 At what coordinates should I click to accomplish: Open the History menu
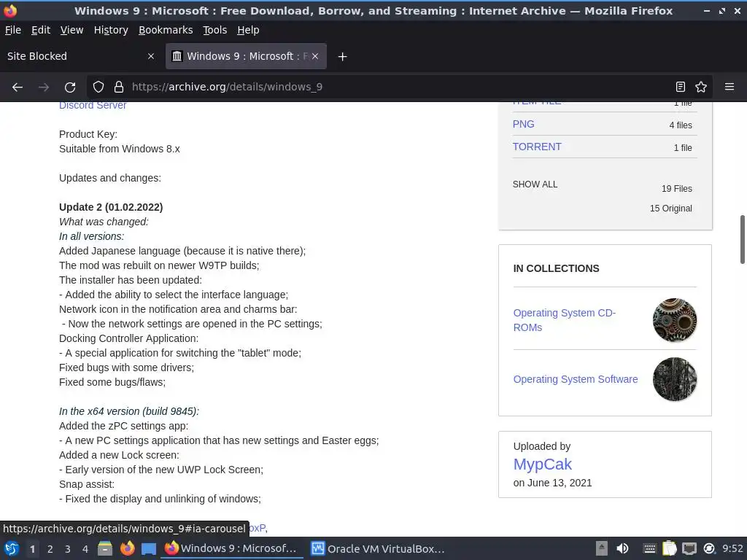pyautogui.click(x=111, y=30)
